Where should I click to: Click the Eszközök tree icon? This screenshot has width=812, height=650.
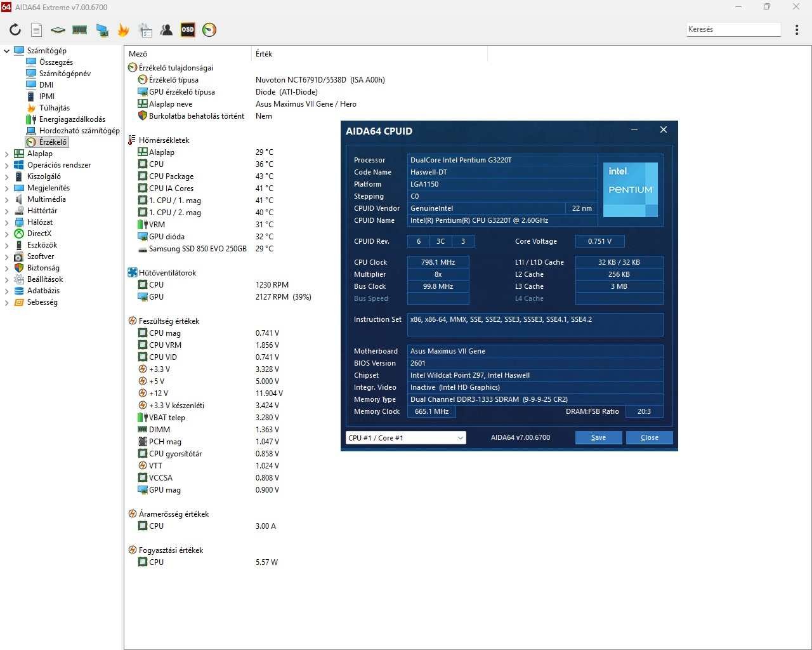[x=19, y=245]
